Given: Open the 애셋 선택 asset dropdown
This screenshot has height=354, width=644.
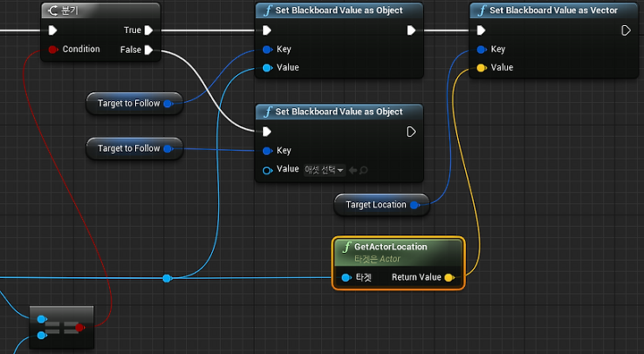Looking at the screenshot, I should coord(325,170).
